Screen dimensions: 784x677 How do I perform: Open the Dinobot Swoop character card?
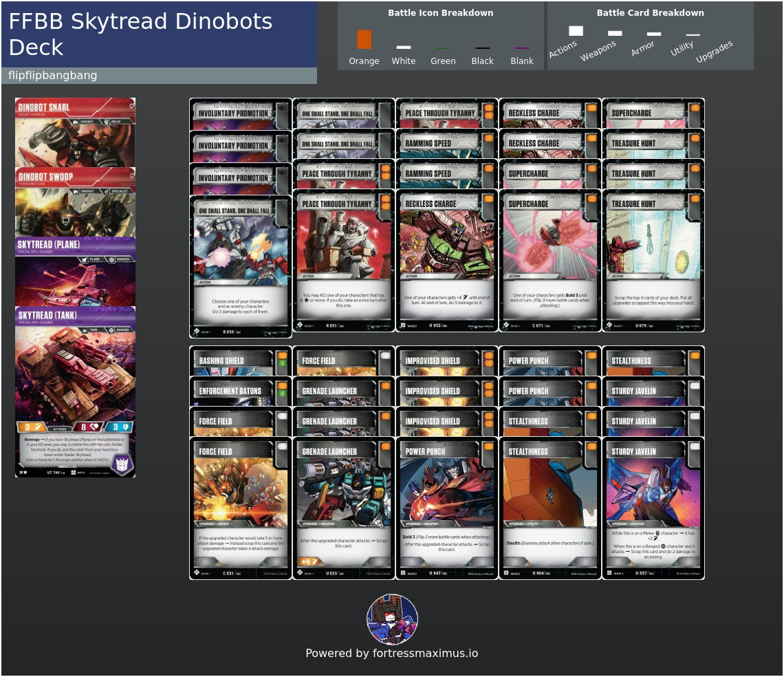click(x=75, y=202)
